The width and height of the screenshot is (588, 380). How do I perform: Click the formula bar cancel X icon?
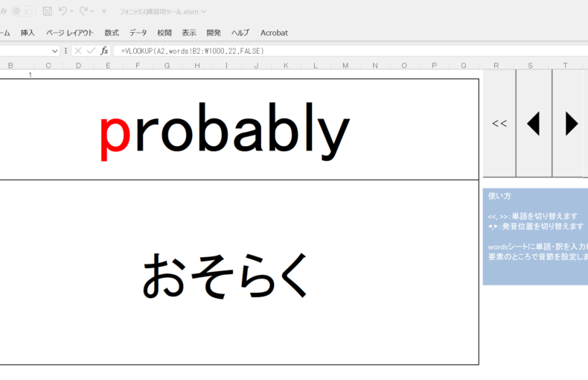coord(77,51)
